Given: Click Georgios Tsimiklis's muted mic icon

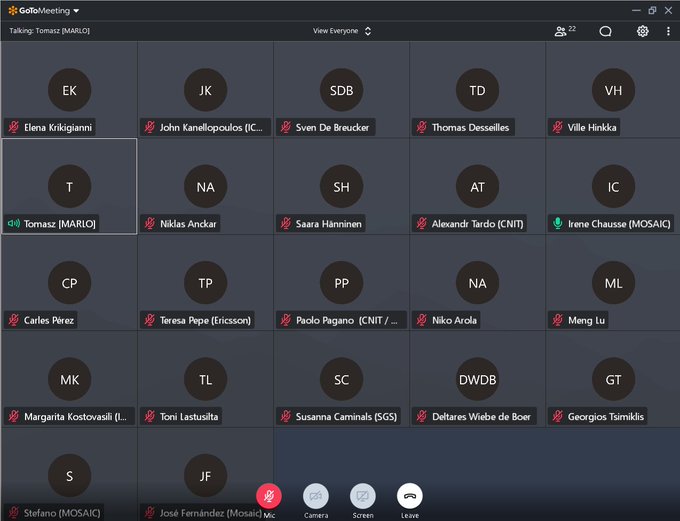Looking at the screenshot, I should click(x=558, y=416).
